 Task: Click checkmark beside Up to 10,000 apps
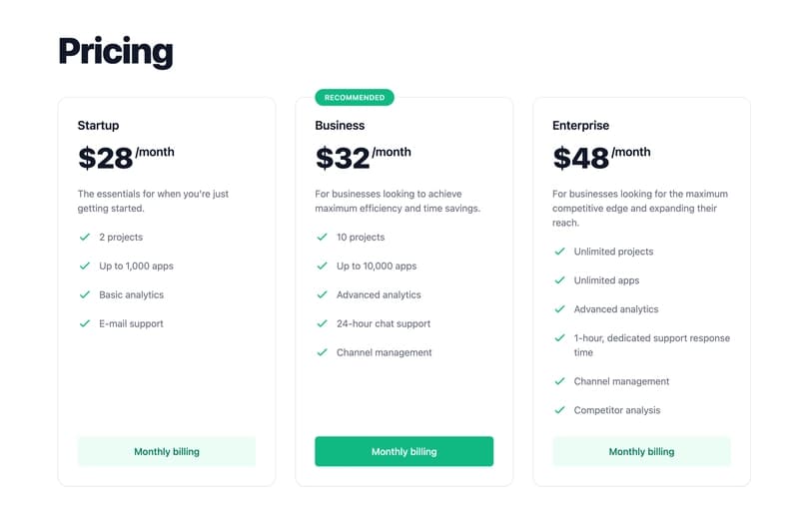coord(322,266)
